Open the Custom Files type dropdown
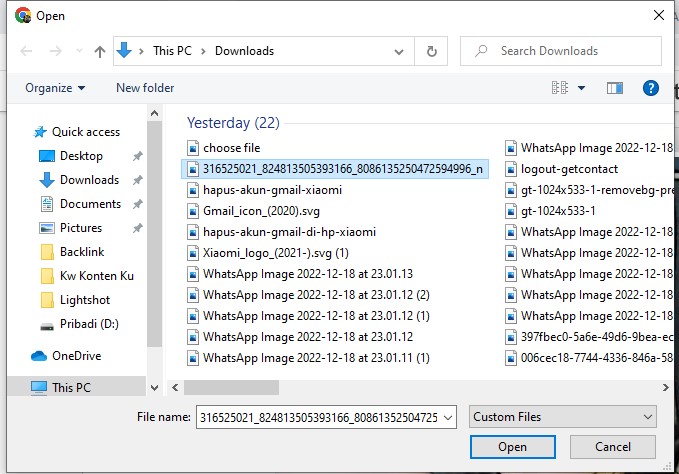Image resolution: width=679 pixels, height=474 pixels. 563,416
